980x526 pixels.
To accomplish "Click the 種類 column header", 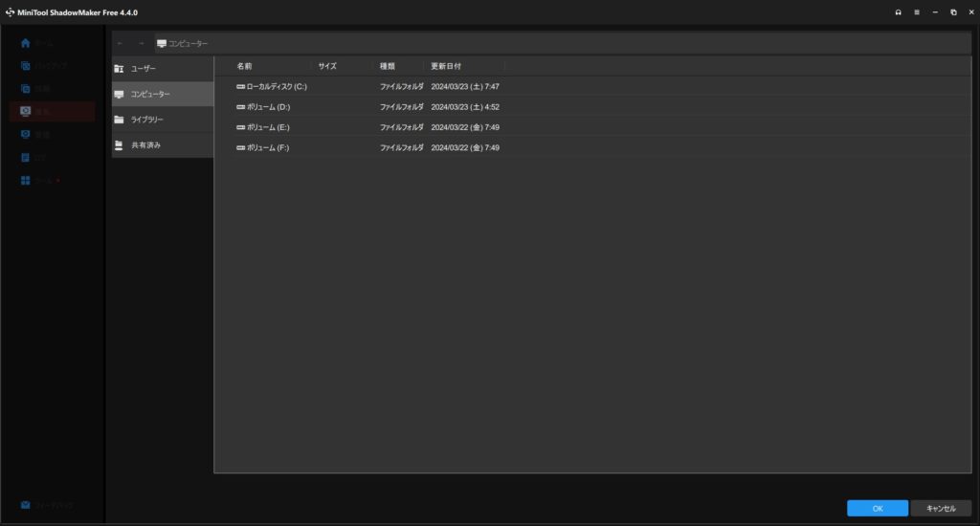I will (x=388, y=66).
